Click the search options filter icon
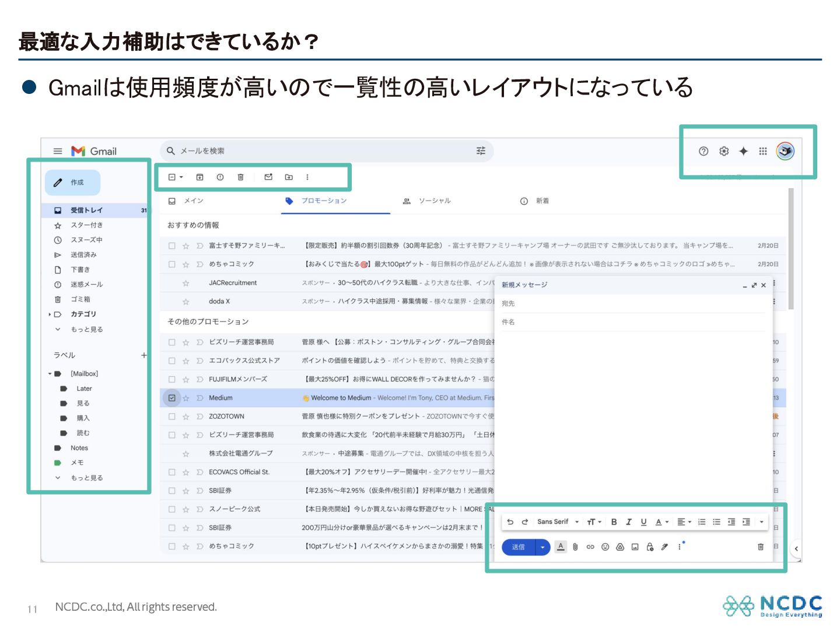This screenshot has width=840, height=630. [481, 151]
